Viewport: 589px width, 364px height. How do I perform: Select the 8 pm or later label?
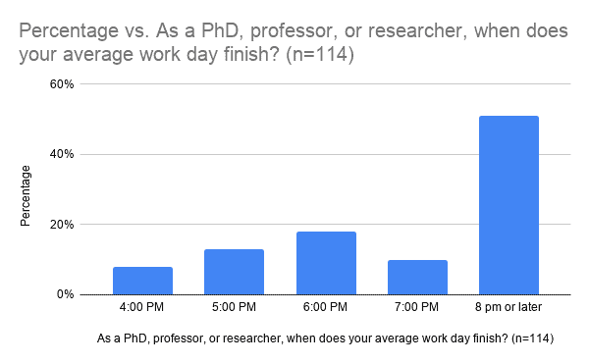509,307
